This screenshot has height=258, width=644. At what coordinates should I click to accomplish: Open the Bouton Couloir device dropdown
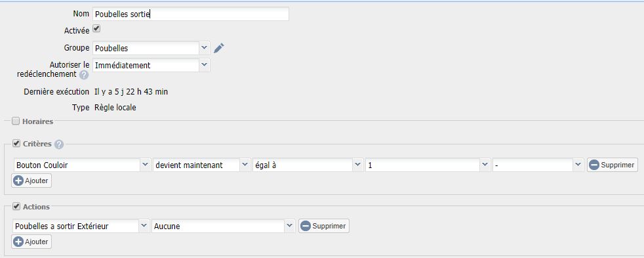82,165
